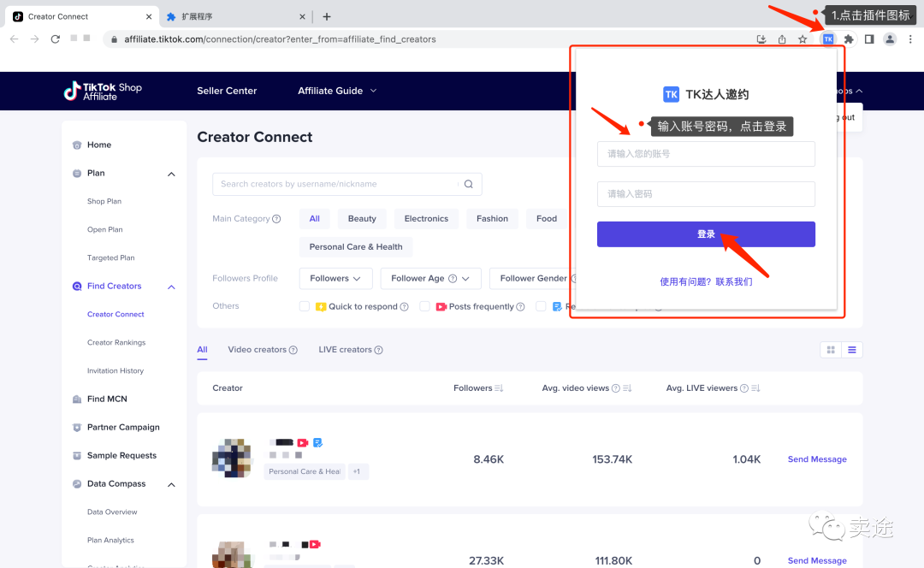Select the All creators tab
The width and height of the screenshot is (924, 568).
click(202, 350)
